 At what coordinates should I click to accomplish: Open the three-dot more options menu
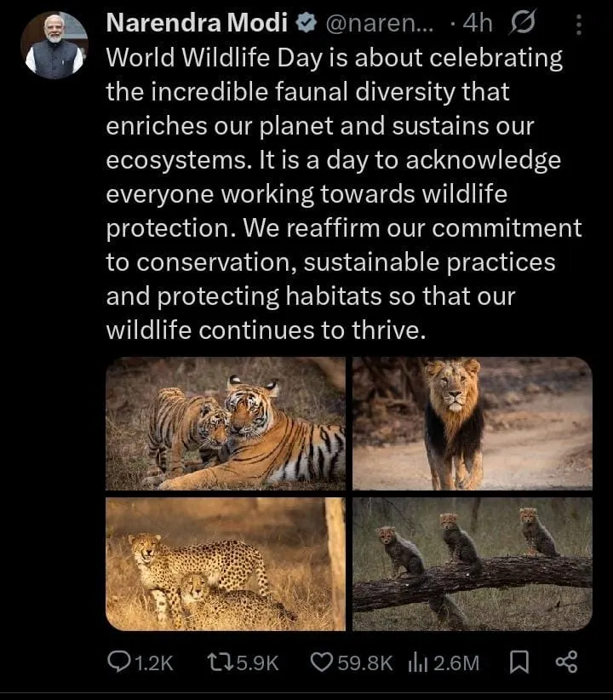(579, 26)
